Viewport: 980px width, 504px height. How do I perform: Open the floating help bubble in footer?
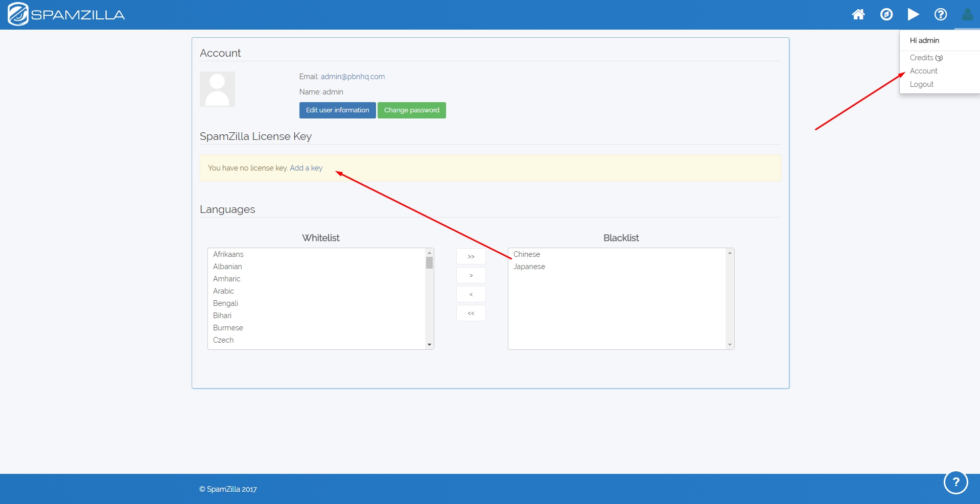956,482
